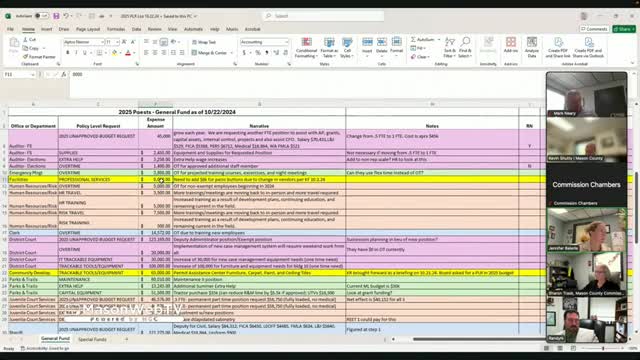This screenshot has height=360, width=640.
Task: Toggle Bold formatting
Action: pos(68,53)
